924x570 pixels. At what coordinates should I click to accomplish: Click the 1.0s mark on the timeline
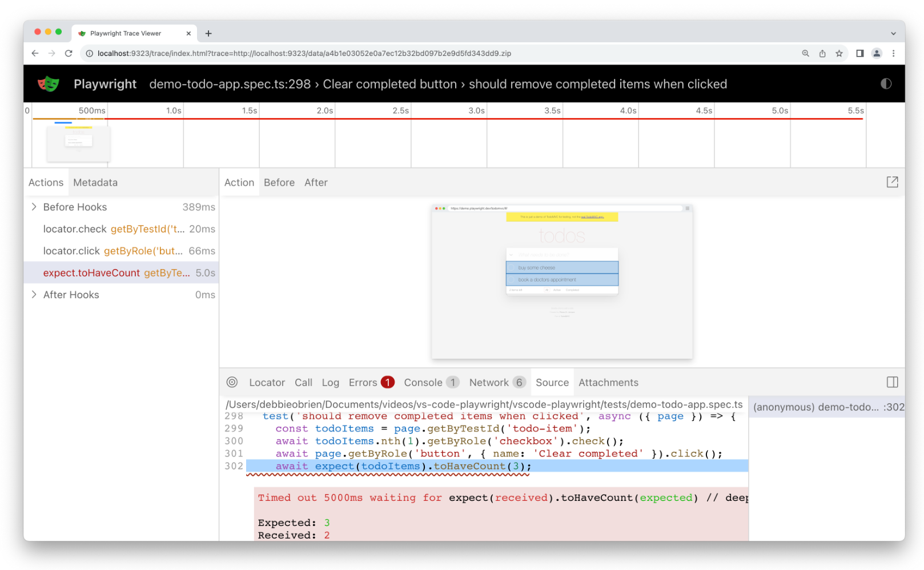point(174,111)
